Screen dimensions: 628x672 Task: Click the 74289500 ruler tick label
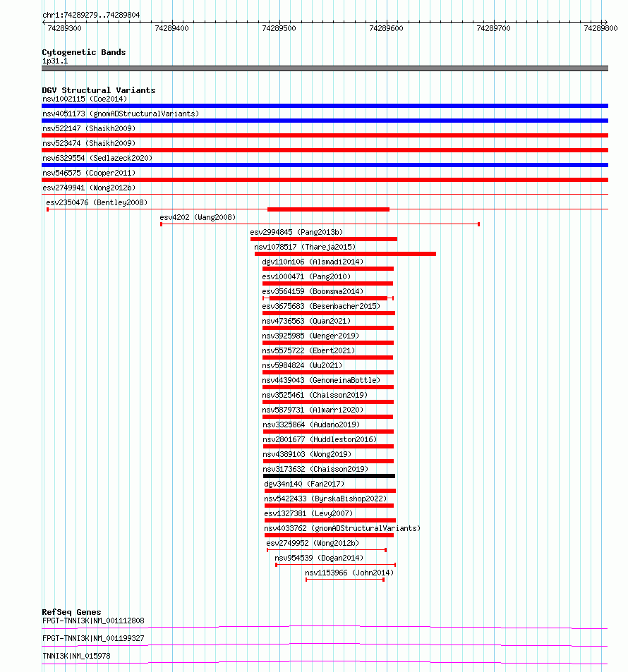[x=279, y=28]
